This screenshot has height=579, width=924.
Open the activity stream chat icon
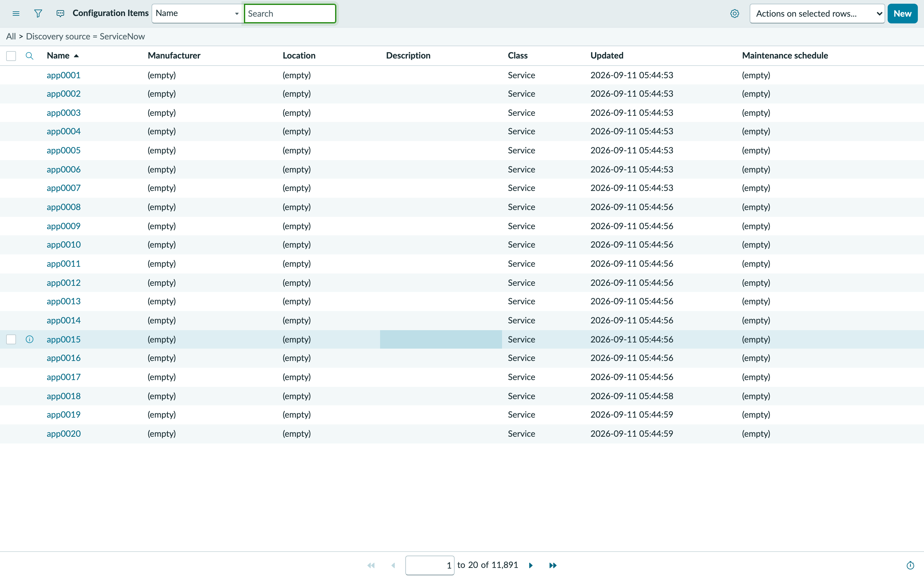click(x=60, y=14)
